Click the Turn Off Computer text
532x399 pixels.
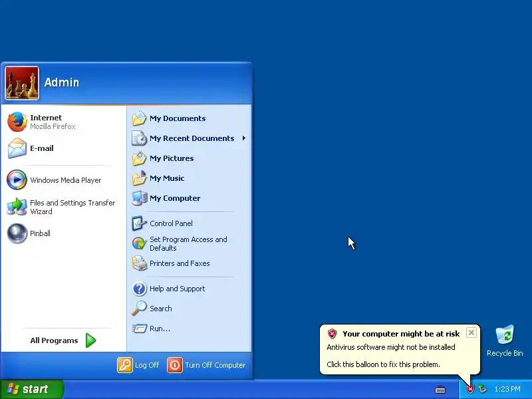(x=215, y=365)
